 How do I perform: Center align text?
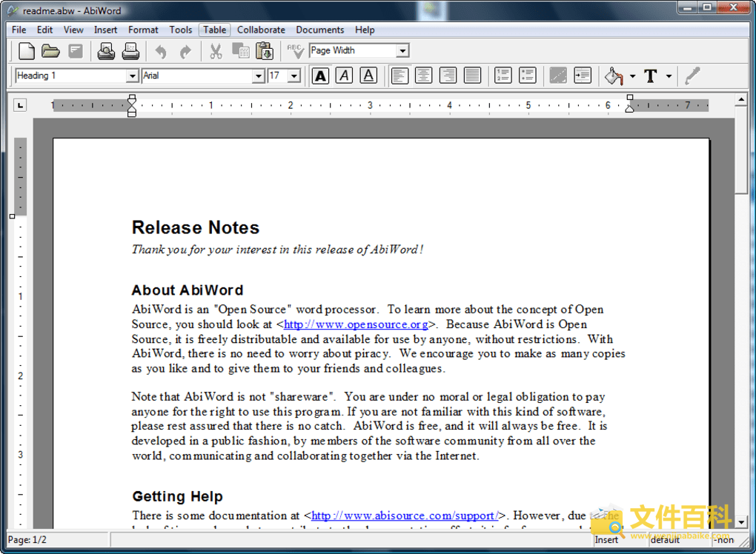[x=423, y=76]
